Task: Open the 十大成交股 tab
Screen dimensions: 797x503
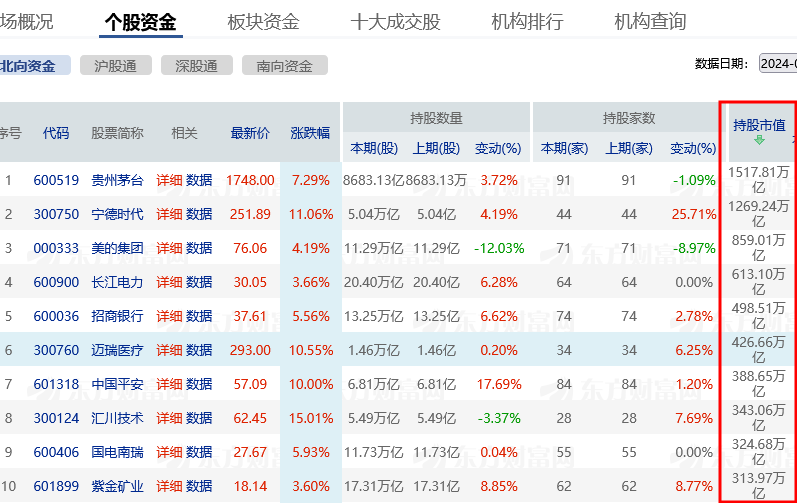Action: click(x=395, y=21)
